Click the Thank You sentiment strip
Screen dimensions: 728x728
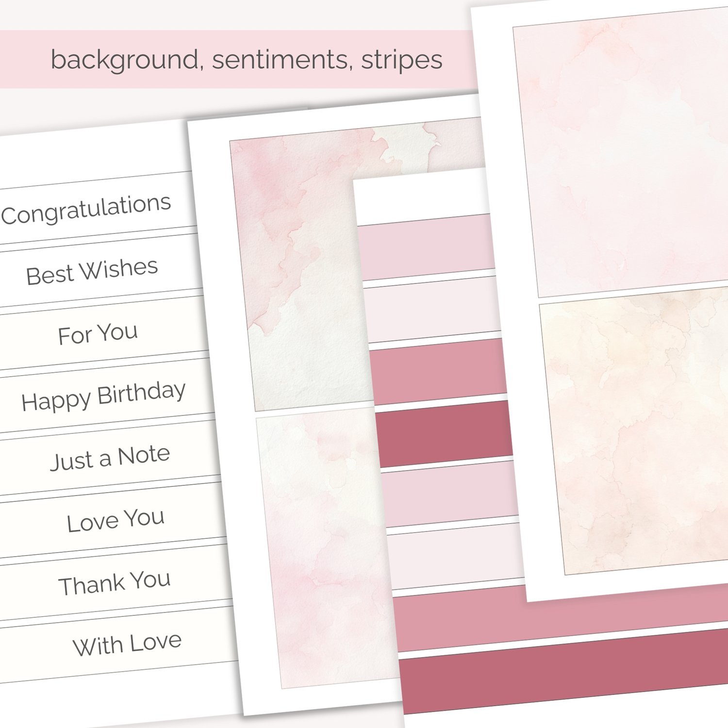pos(115,582)
